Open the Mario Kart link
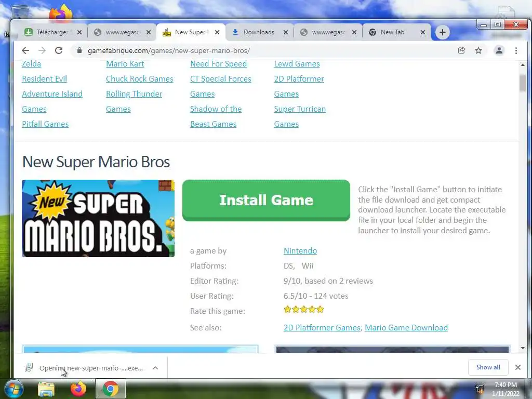532x399 pixels. 125,64
